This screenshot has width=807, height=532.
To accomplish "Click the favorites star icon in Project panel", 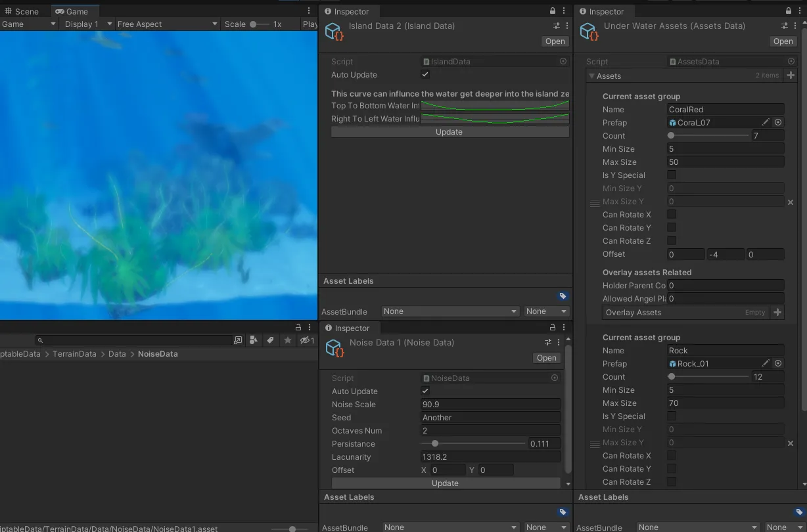I will point(287,340).
